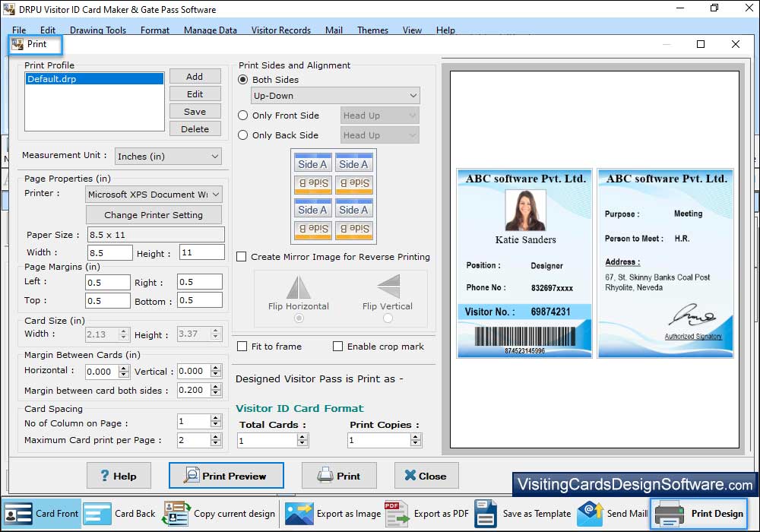Select the Flip Vertical radio button
Screen dimensions: 760x532
pos(388,318)
